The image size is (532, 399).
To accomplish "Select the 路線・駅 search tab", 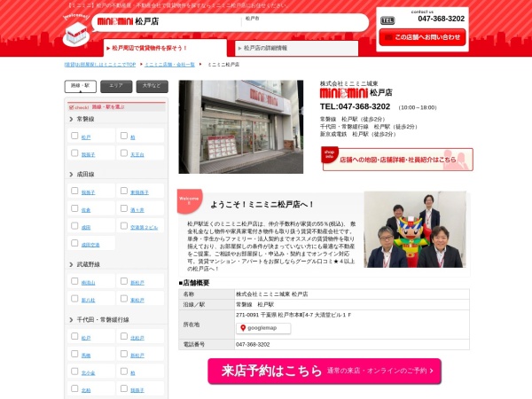I will click(x=81, y=86).
